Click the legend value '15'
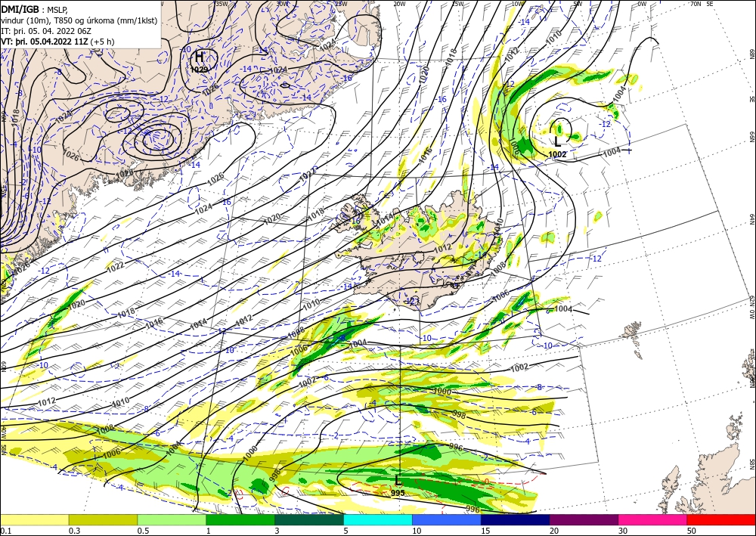Viewport: 756px width, 536px height. pos(485,531)
